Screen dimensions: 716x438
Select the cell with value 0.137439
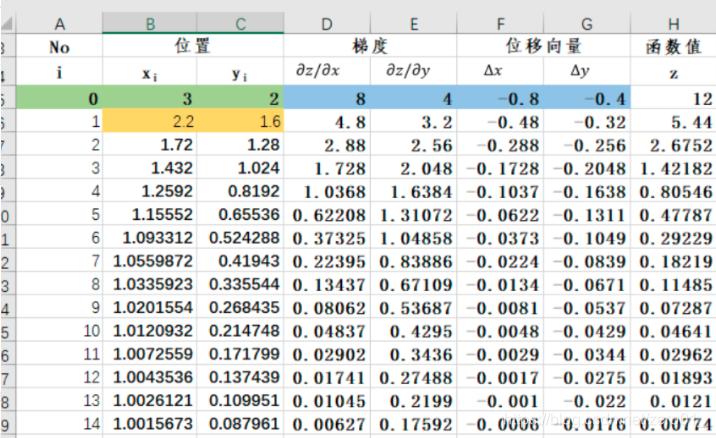[240, 377]
